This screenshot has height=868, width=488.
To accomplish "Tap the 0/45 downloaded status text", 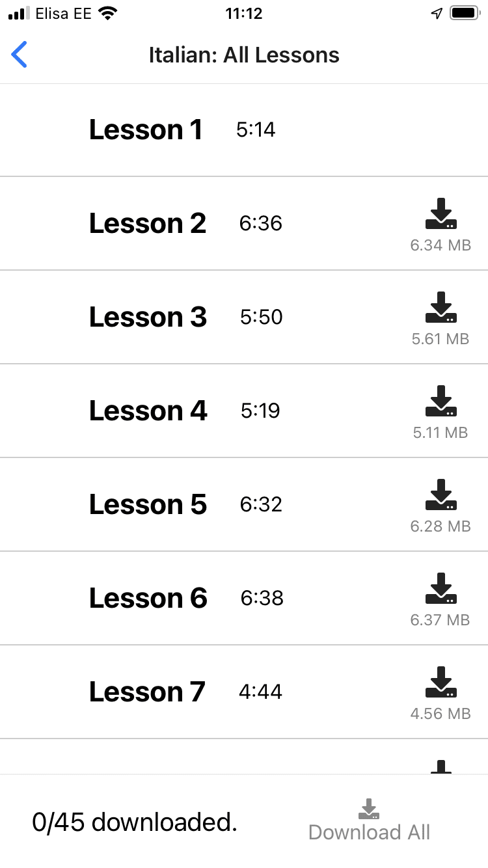I will tap(135, 823).
